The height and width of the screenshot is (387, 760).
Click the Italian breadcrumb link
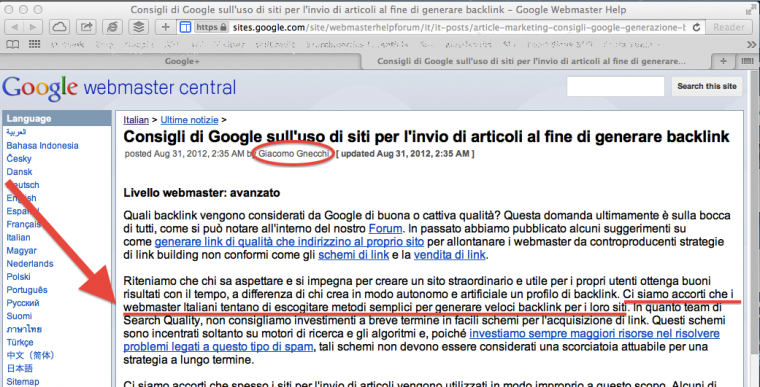(136, 119)
